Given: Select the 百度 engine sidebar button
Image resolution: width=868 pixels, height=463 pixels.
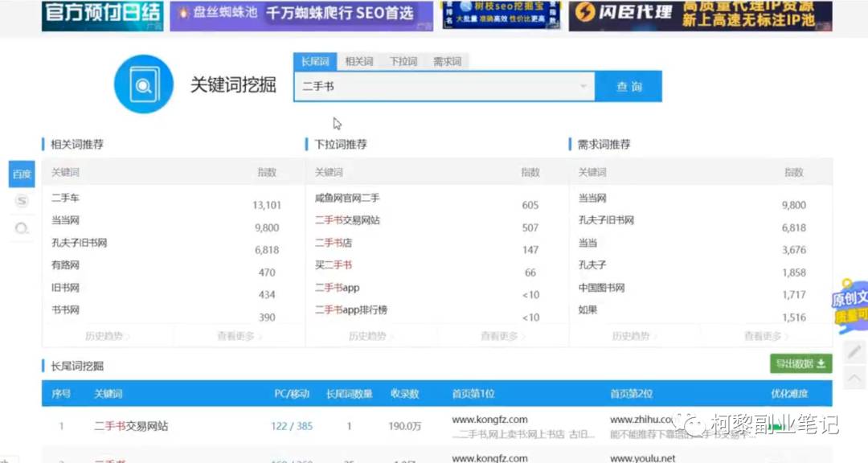Looking at the screenshot, I should [22, 174].
